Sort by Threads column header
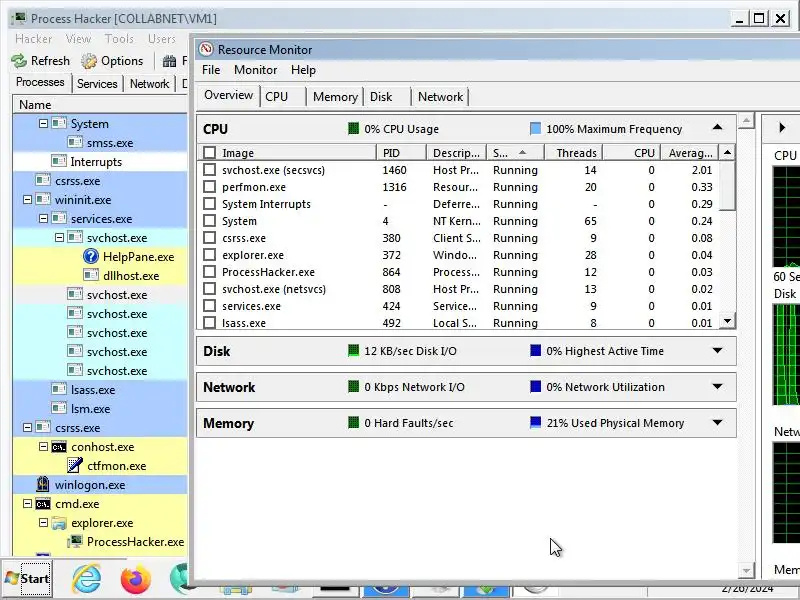 pos(574,153)
